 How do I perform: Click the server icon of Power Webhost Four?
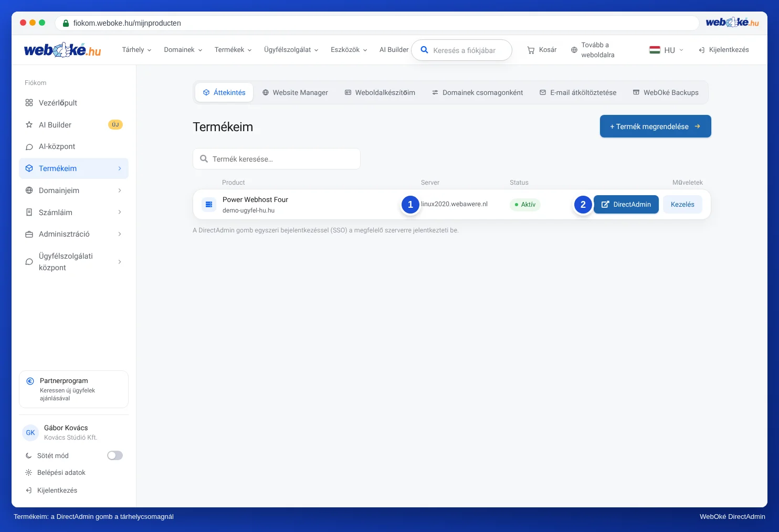pos(209,204)
